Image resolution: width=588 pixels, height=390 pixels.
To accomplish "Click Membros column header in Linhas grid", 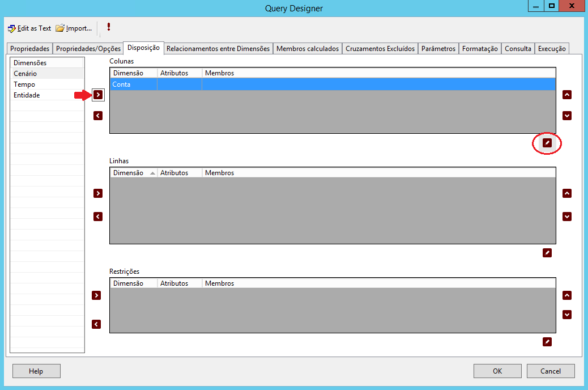I will click(379, 173).
